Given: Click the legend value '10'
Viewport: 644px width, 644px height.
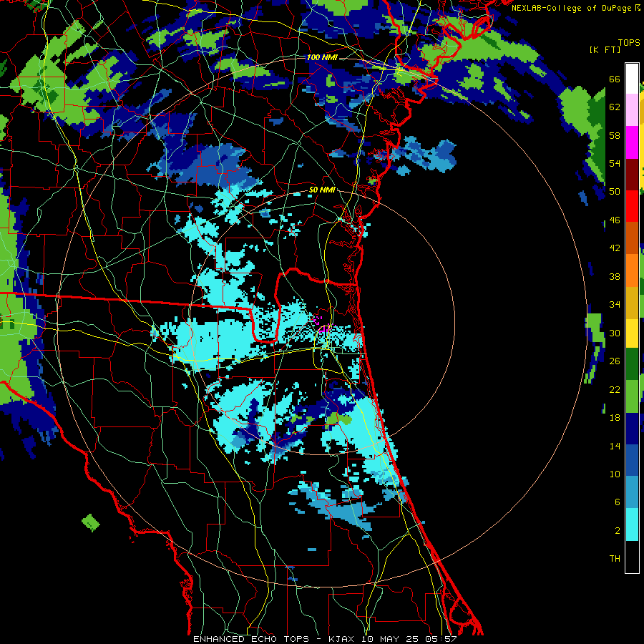Looking at the screenshot, I should (615, 474).
